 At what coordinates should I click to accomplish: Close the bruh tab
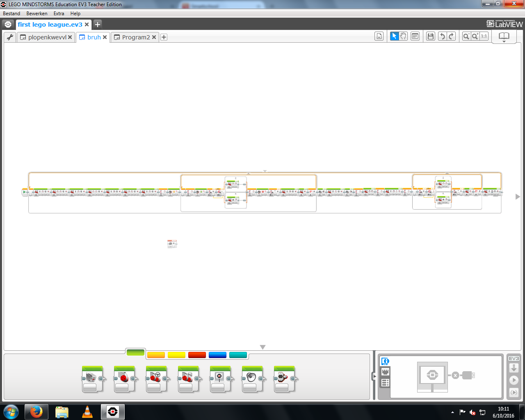105,37
